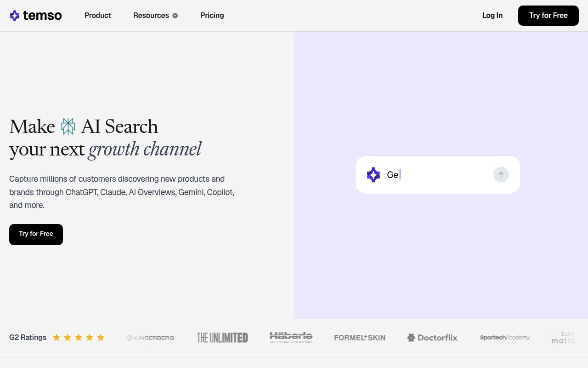Open the Formel Skin customer logo

pyautogui.click(x=360, y=338)
